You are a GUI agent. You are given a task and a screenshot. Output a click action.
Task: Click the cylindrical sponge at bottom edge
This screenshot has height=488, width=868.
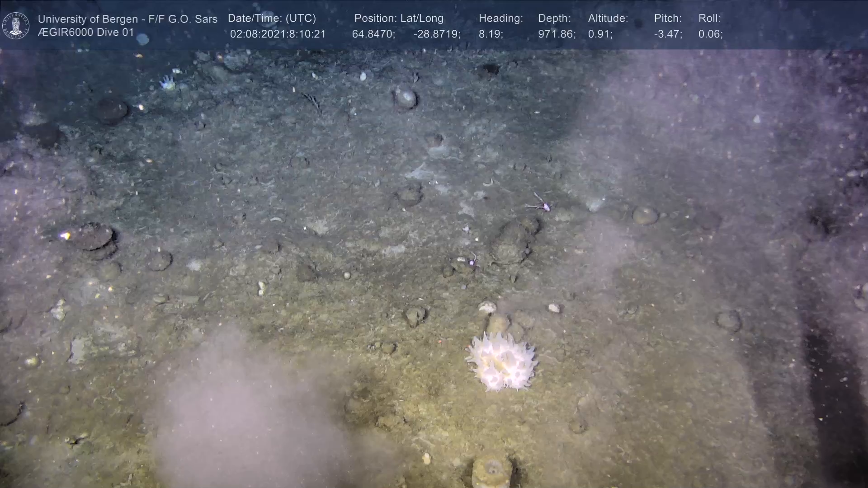(x=492, y=472)
